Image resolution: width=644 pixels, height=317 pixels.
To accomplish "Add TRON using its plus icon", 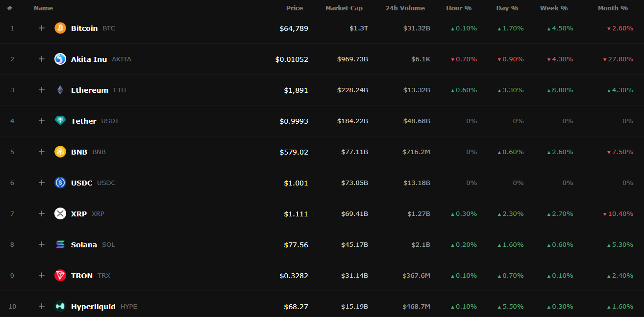I will pos(42,275).
